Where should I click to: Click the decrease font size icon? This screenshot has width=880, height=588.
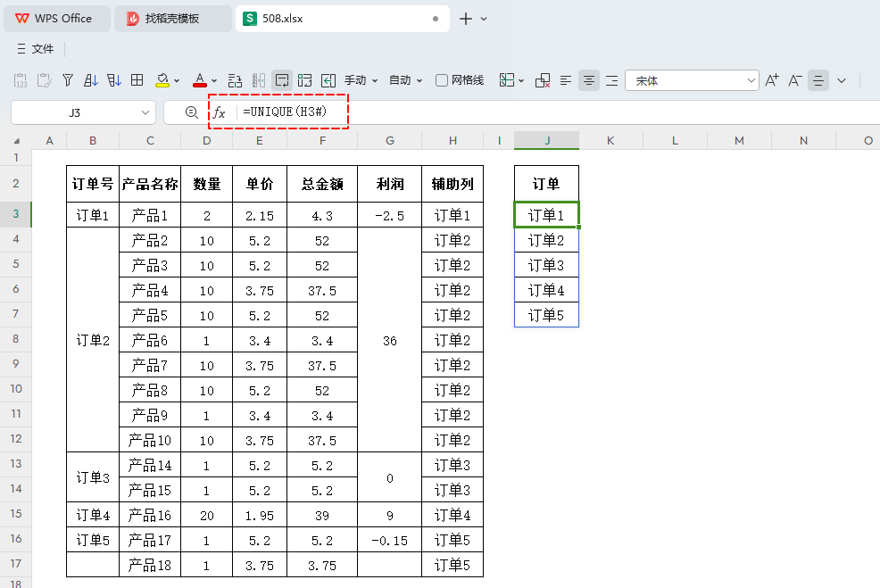point(794,80)
